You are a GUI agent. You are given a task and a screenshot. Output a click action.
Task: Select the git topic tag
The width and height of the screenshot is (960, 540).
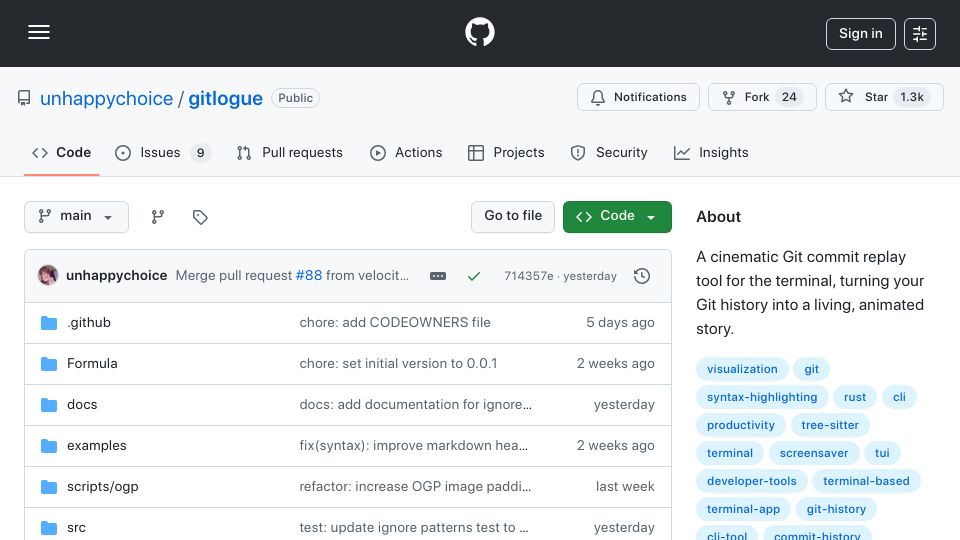pyautogui.click(x=811, y=369)
